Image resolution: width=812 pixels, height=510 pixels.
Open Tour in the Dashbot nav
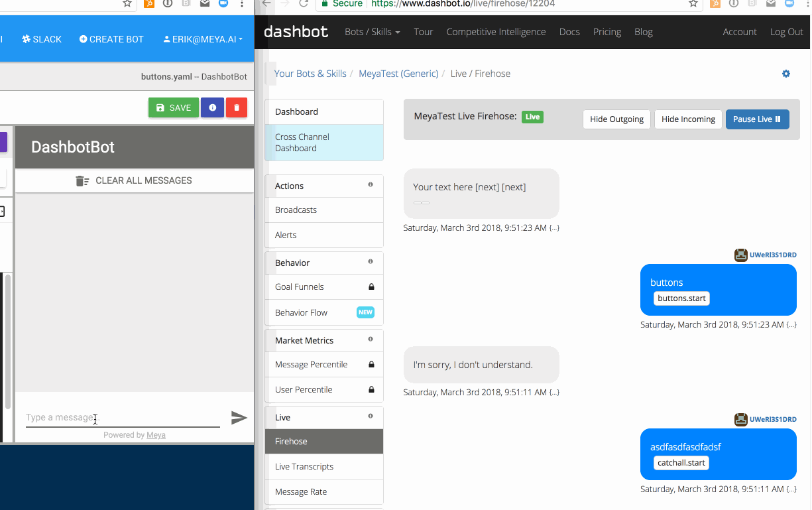pos(424,32)
